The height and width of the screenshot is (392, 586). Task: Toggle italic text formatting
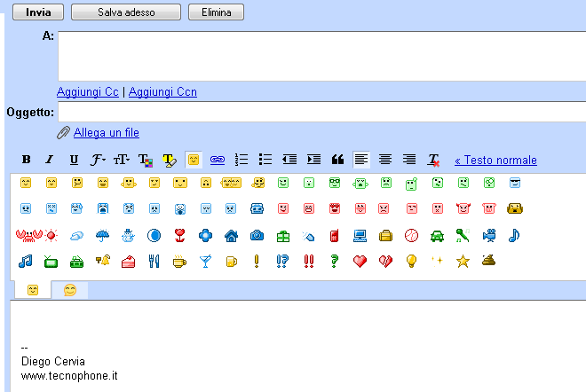point(50,160)
